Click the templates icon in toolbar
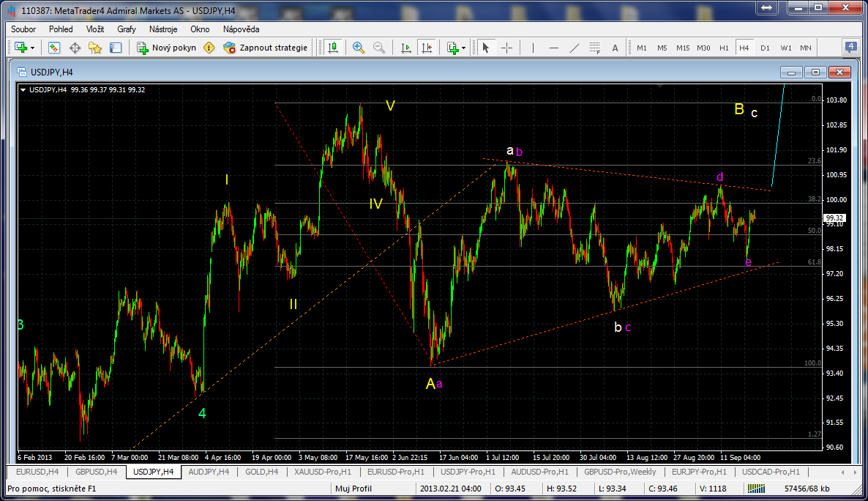This screenshot has height=501, width=868. point(453,48)
